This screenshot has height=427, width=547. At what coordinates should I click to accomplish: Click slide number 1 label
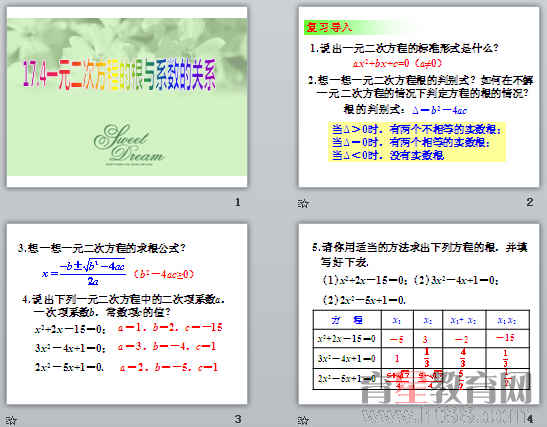[238, 202]
